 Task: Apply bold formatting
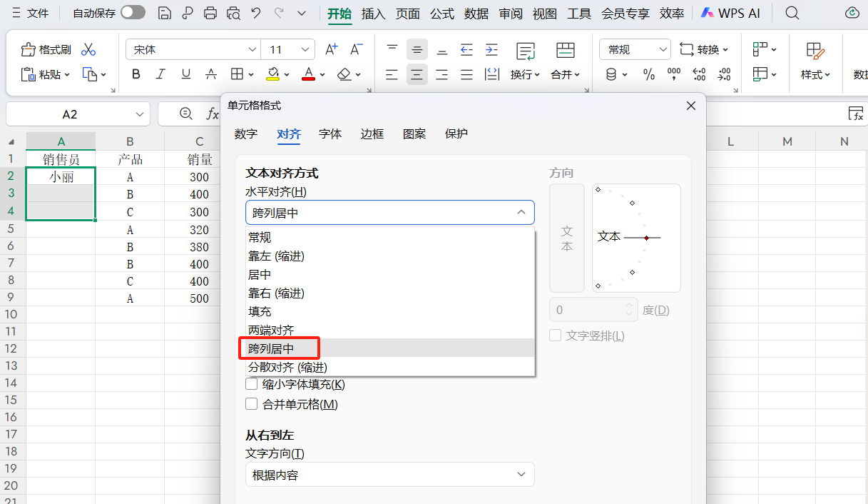[x=136, y=74]
